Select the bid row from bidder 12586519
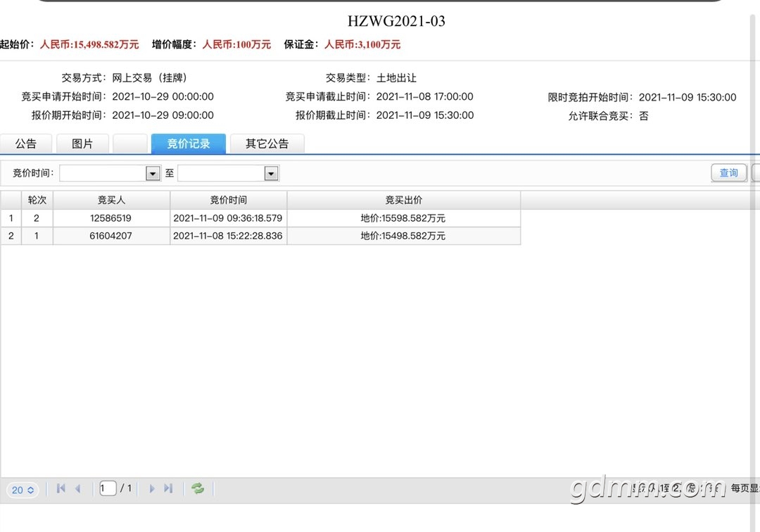This screenshot has height=532, width=760. click(x=111, y=218)
